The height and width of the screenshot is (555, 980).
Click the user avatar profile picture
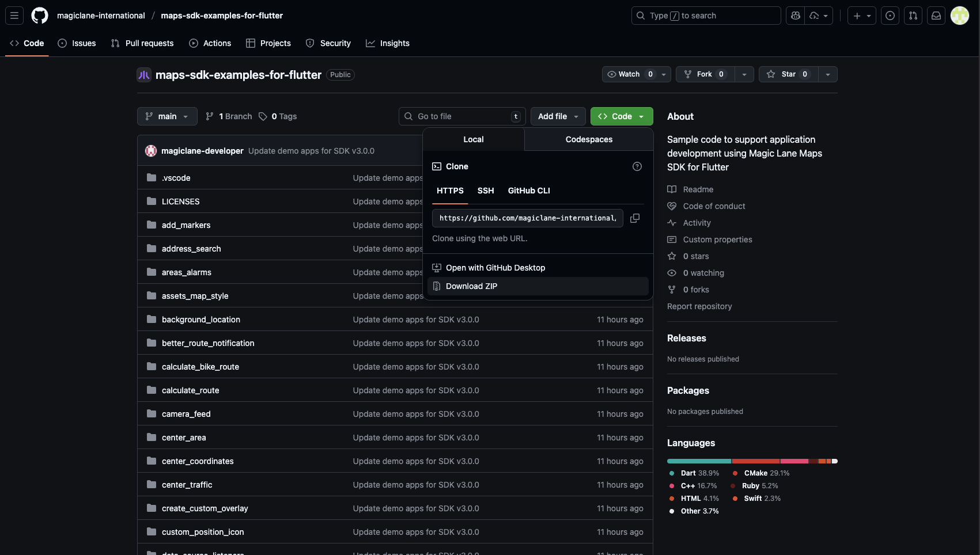click(960, 16)
